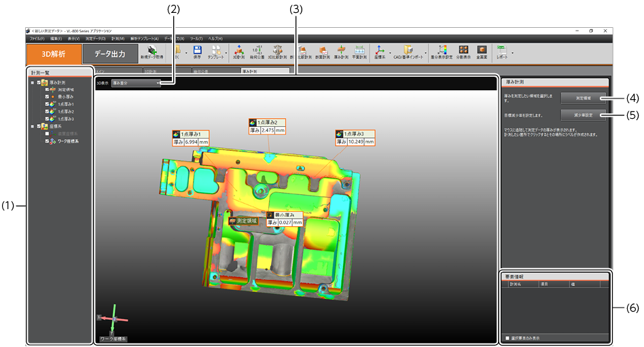The height and width of the screenshot is (347, 644).
Task: Toggle the 1点厚み2 checkbox
Action: (x=47, y=111)
